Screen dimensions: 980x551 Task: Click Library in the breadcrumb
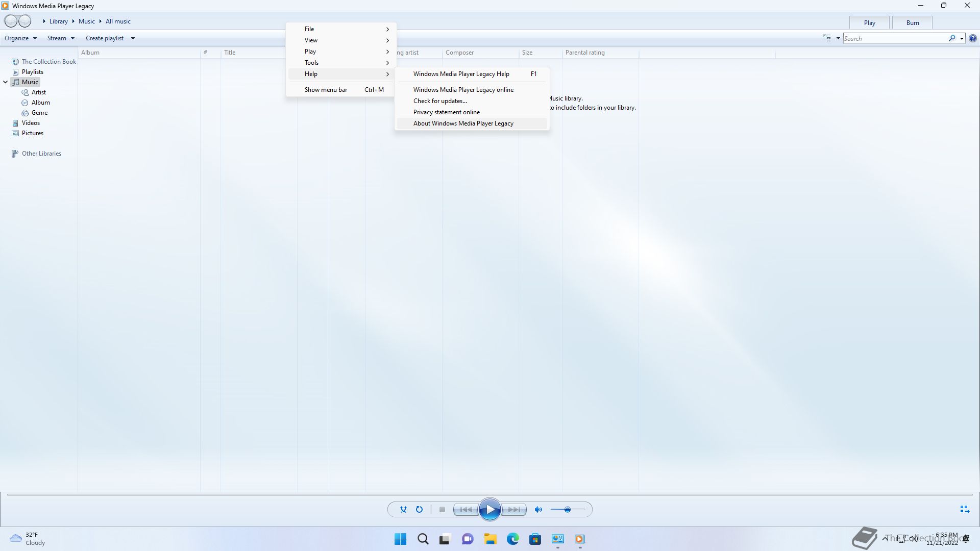point(59,21)
